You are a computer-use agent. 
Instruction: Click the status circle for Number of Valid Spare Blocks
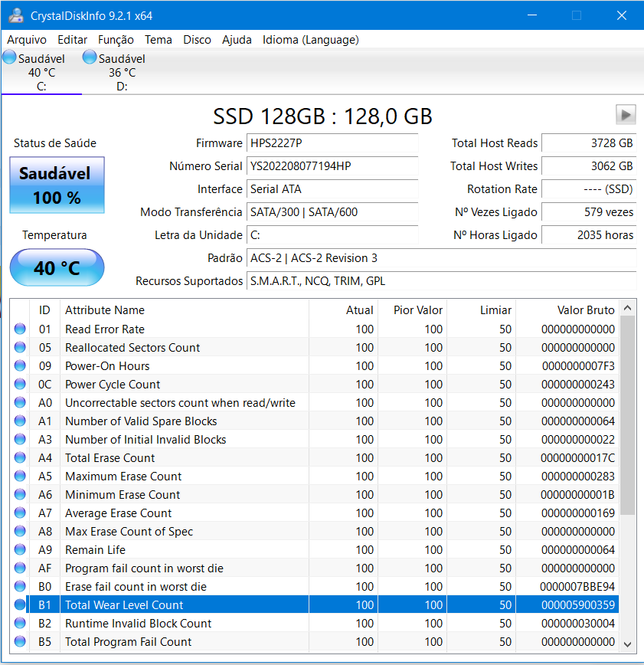pyautogui.click(x=20, y=421)
